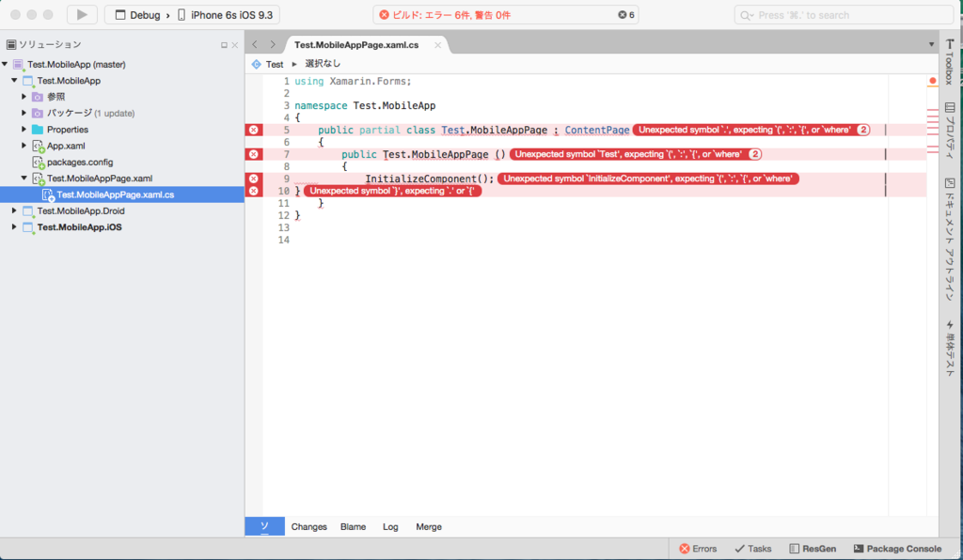
Task: Click the orange error indicator atop the scrollbar
Action: (932, 81)
